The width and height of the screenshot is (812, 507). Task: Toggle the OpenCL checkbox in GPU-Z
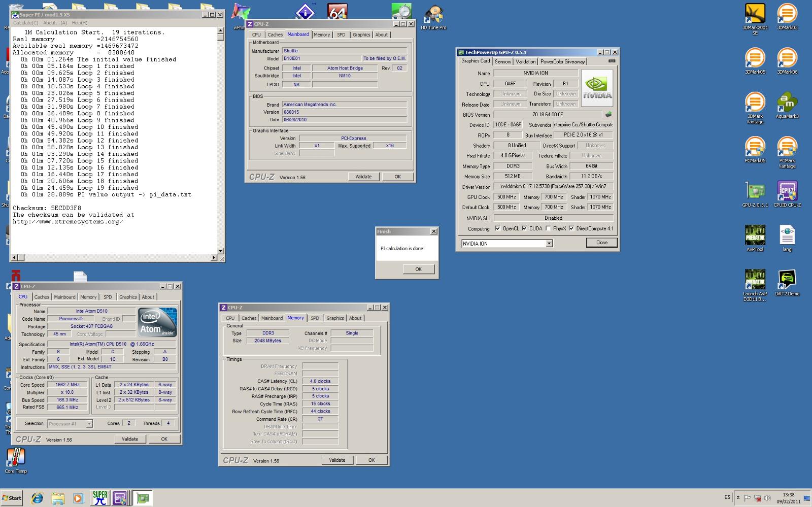497,228
